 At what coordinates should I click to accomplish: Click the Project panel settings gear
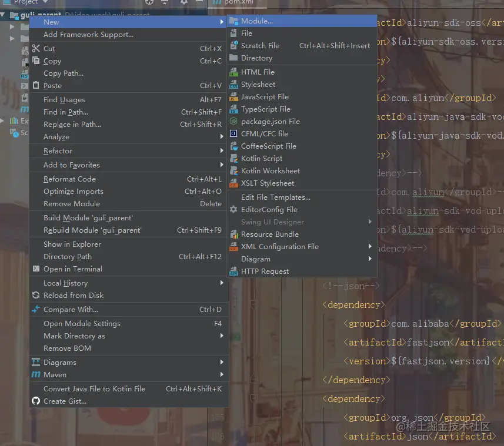tap(184, 2)
